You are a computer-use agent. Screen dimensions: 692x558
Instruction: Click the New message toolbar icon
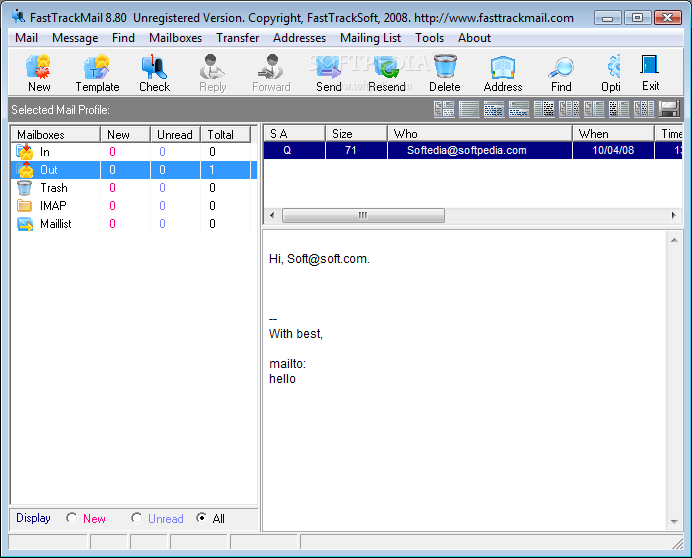point(38,67)
